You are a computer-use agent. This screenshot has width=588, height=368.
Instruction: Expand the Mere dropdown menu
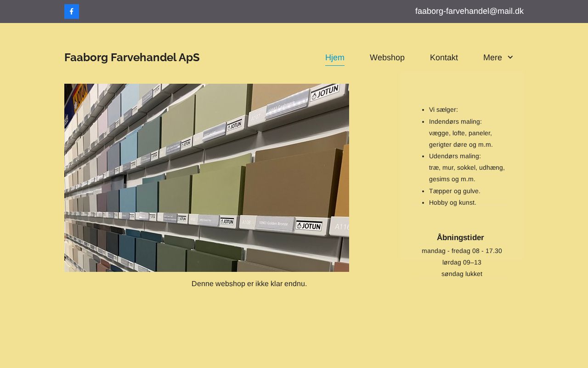[498, 57]
